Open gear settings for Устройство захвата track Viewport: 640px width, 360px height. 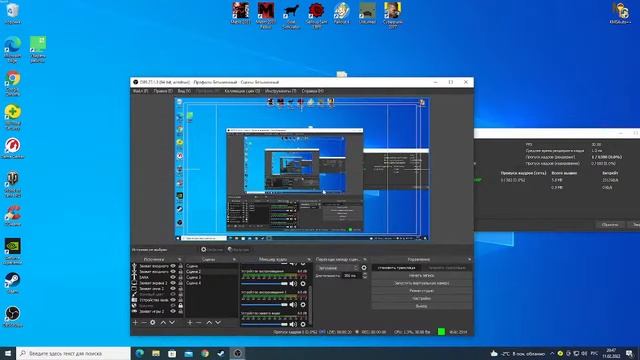(x=303, y=324)
